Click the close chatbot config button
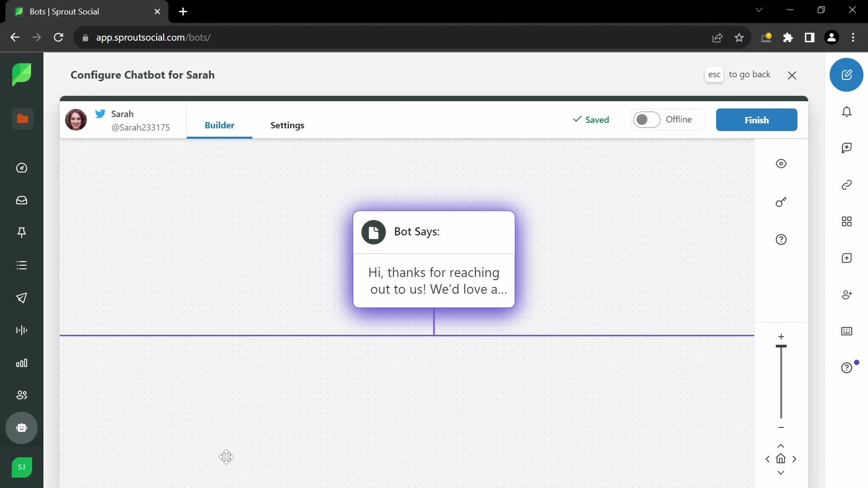The height and width of the screenshot is (488, 868). [793, 75]
